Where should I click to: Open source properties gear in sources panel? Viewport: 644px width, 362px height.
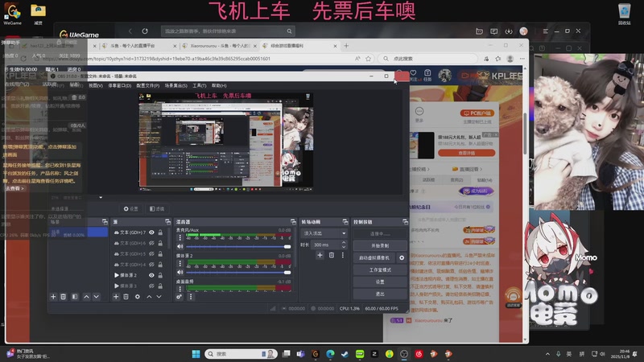(138, 297)
